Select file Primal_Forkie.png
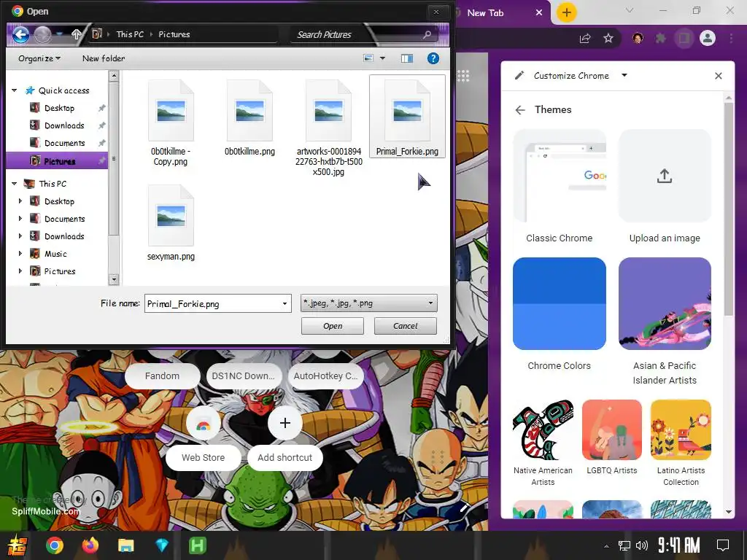 click(x=407, y=117)
